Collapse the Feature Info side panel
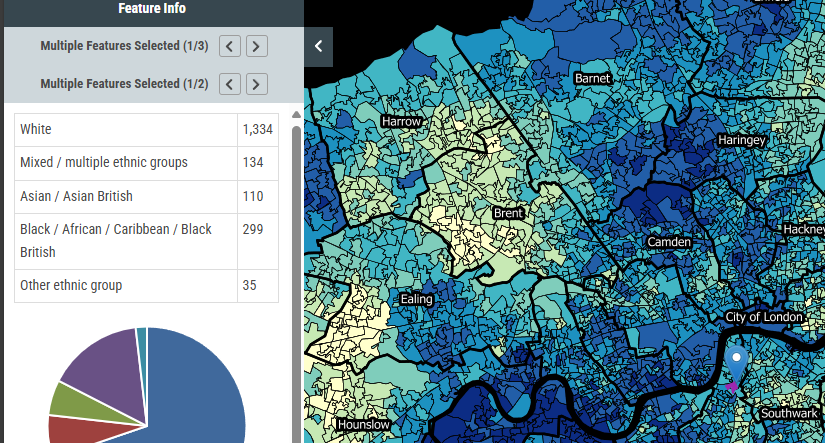The image size is (825, 443). (x=318, y=47)
